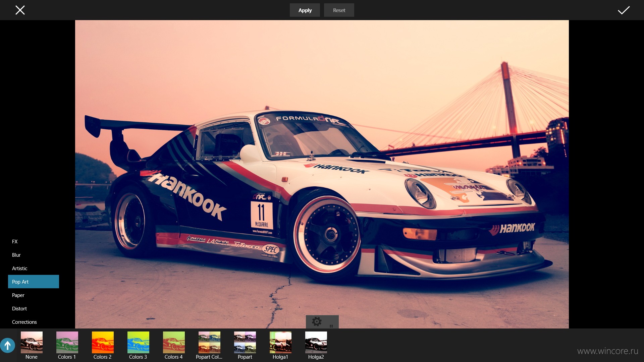The height and width of the screenshot is (362, 644).
Task: Select the None effect thumbnail
Action: [x=32, y=342]
